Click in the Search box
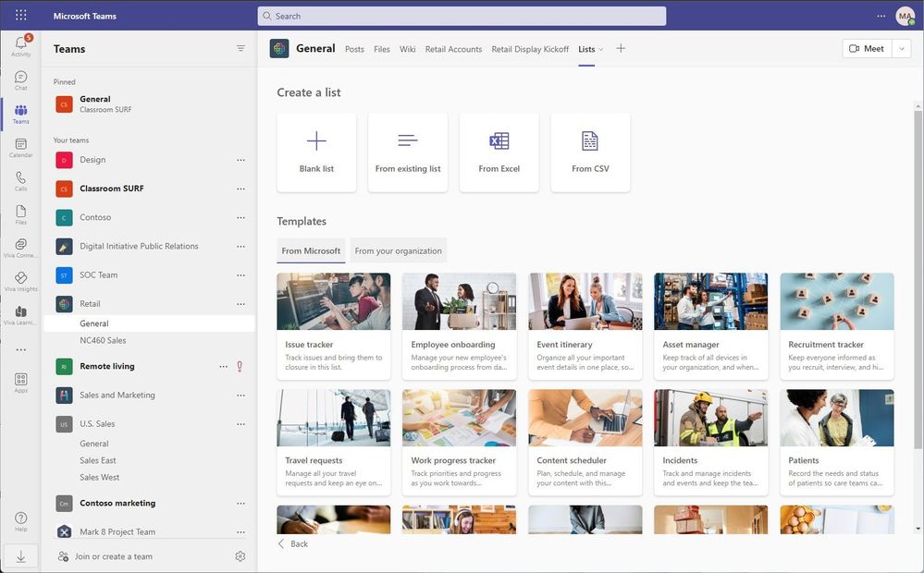The height and width of the screenshot is (573, 924). (462, 16)
